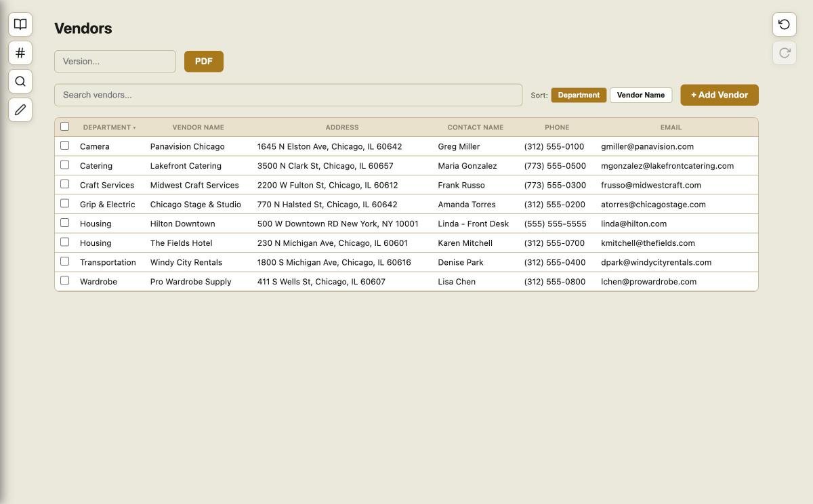Click contact name Karen Mitchell
This screenshot has height=504, width=813.
point(465,243)
